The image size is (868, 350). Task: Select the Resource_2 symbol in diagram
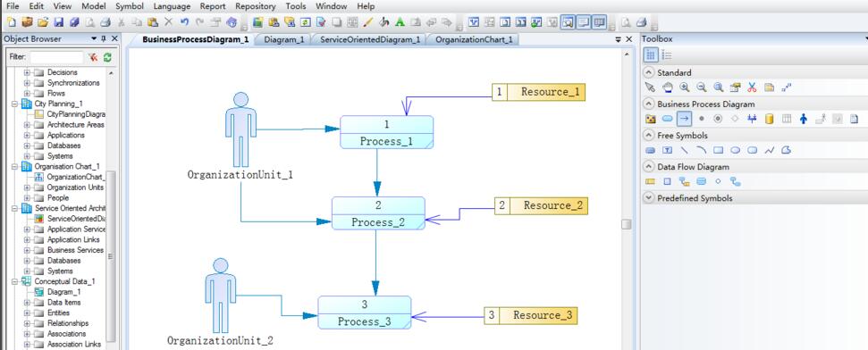(541, 205)
